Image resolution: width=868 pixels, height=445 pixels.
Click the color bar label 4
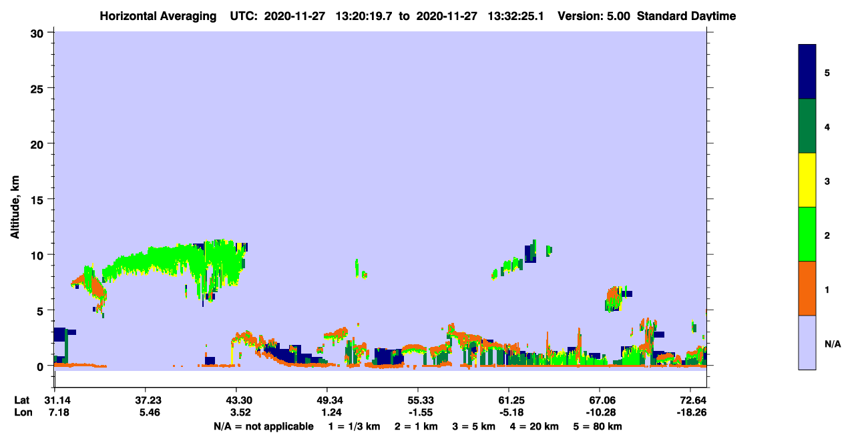pyautogui.click(x=827, y=126)
